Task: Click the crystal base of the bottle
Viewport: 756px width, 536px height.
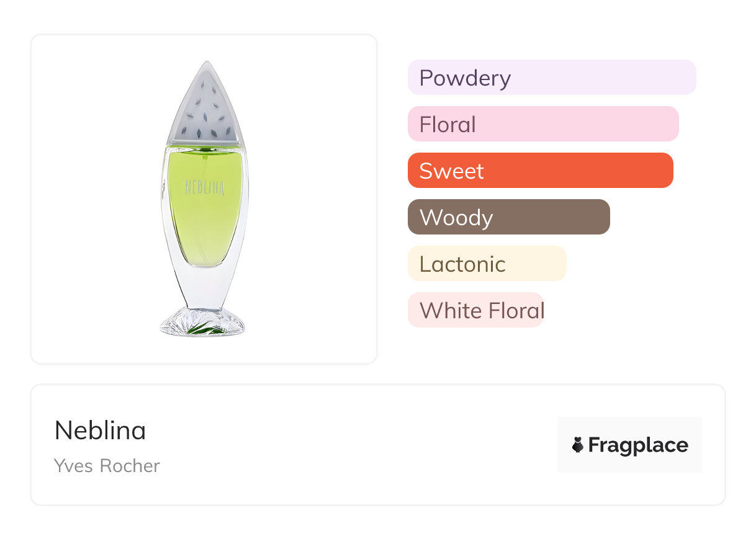Action: coord(202,321)
